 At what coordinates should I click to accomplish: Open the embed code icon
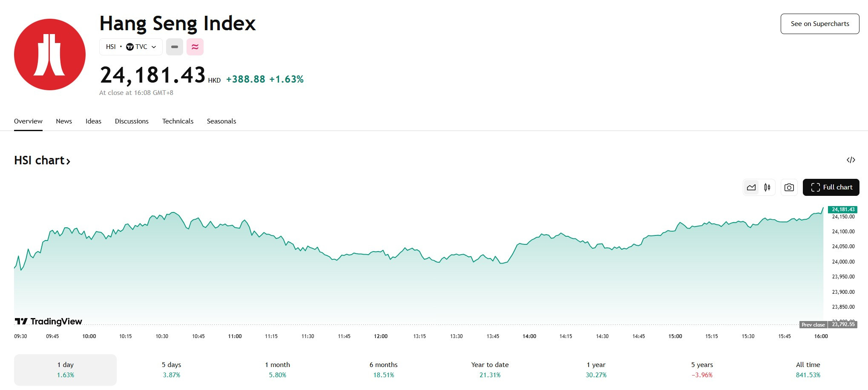[851, 160]
